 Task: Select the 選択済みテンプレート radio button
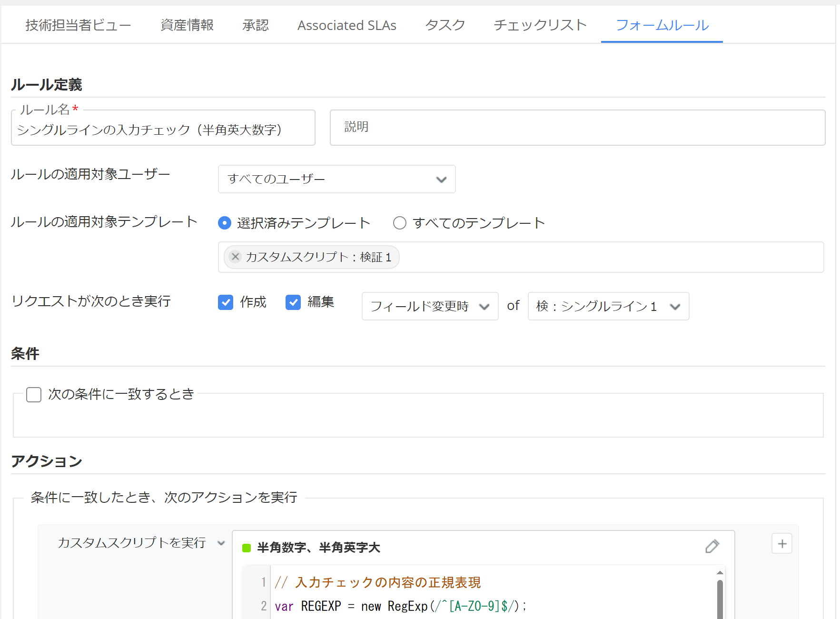tap(225, 223)
